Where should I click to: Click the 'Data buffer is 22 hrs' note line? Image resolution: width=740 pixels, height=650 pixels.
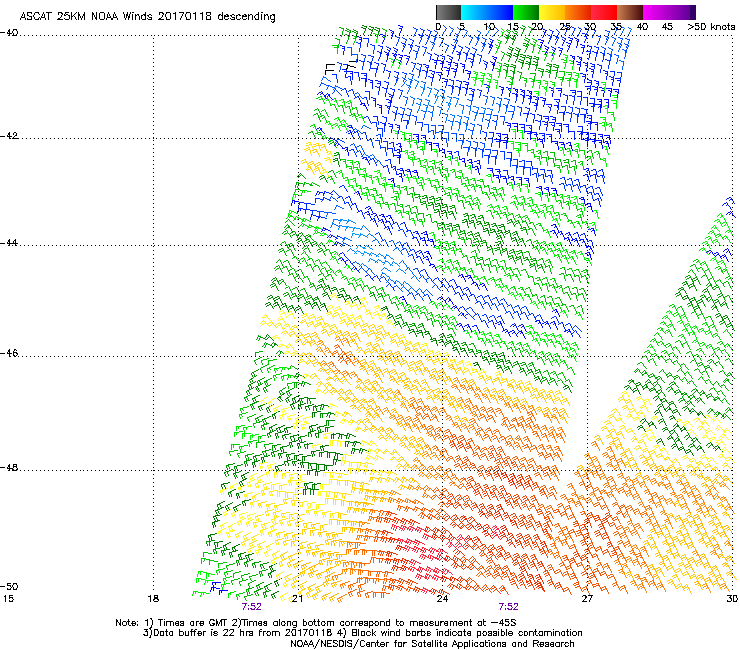[x=362, y=633]
